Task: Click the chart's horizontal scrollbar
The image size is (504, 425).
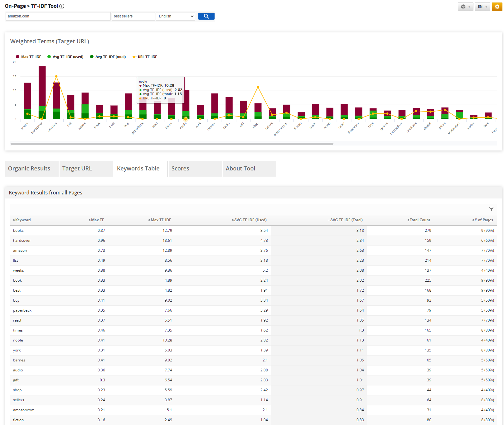Action: coord(172,144)
